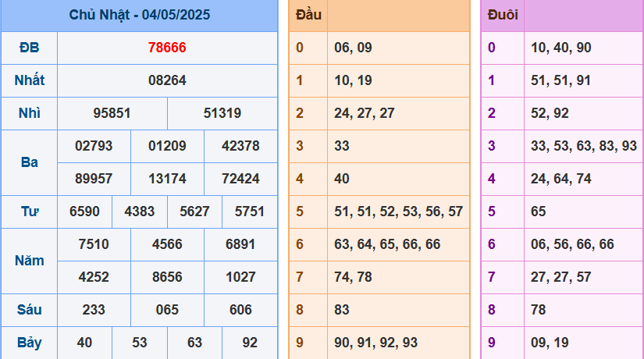644x359 pixels.
Task: Select Sáu prize number 233
Action: [x=94, y=310]
